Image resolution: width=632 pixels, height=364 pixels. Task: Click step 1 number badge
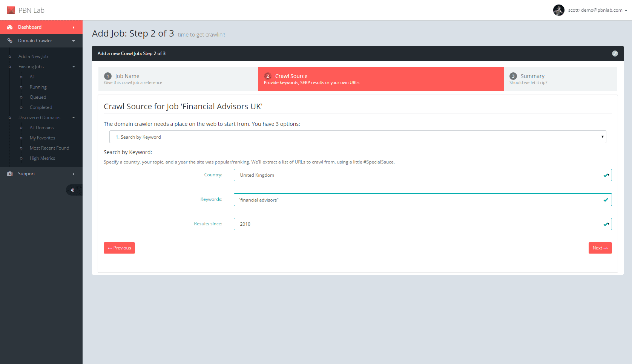108,76
